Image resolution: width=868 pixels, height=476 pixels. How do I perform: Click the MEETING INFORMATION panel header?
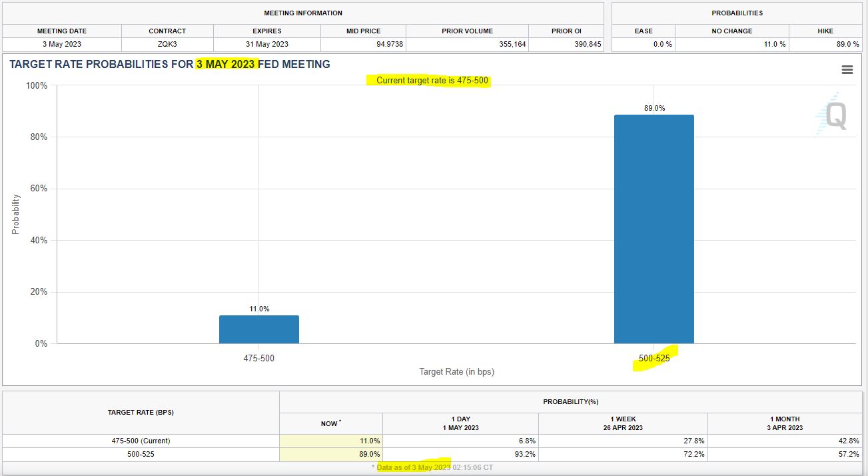coord(302,13)
